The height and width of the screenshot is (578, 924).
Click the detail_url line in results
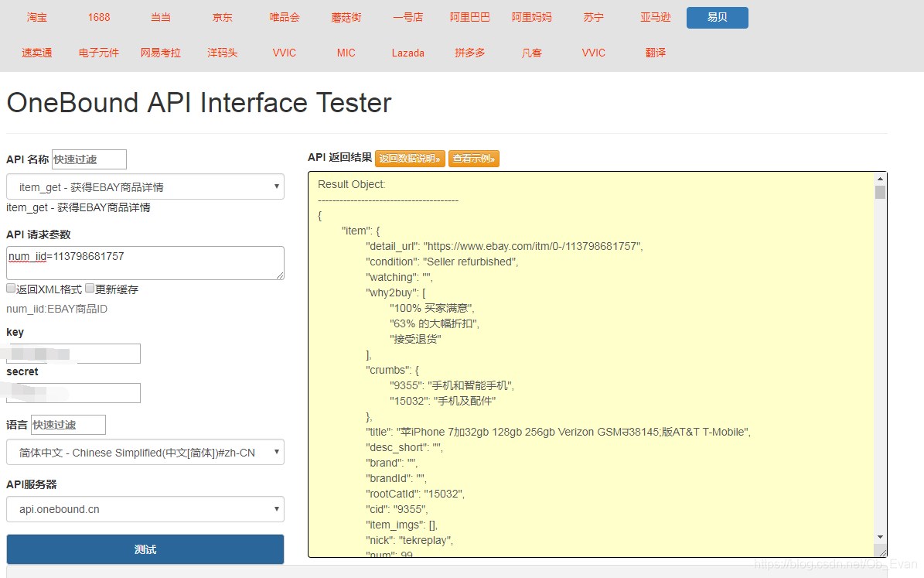[504, 247]
